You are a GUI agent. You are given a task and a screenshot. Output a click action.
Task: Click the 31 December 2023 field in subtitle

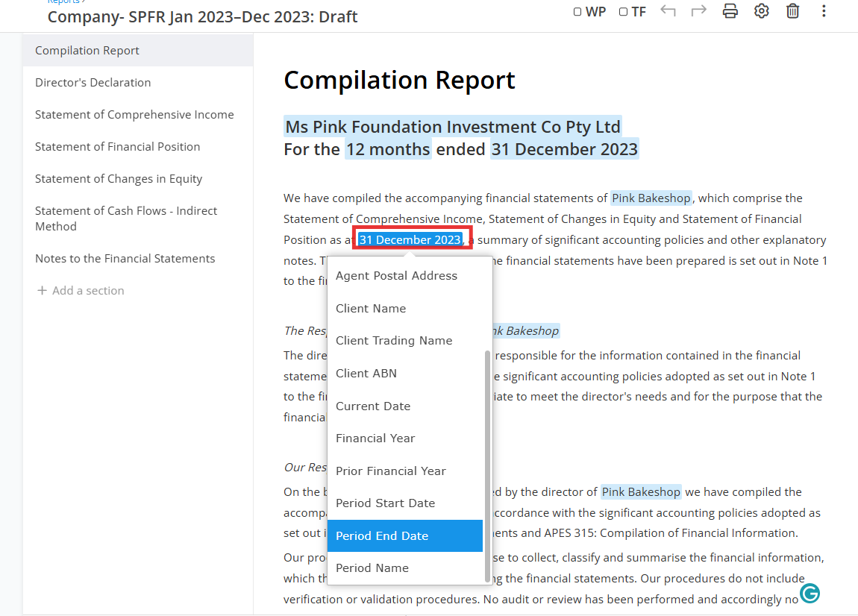564,149
